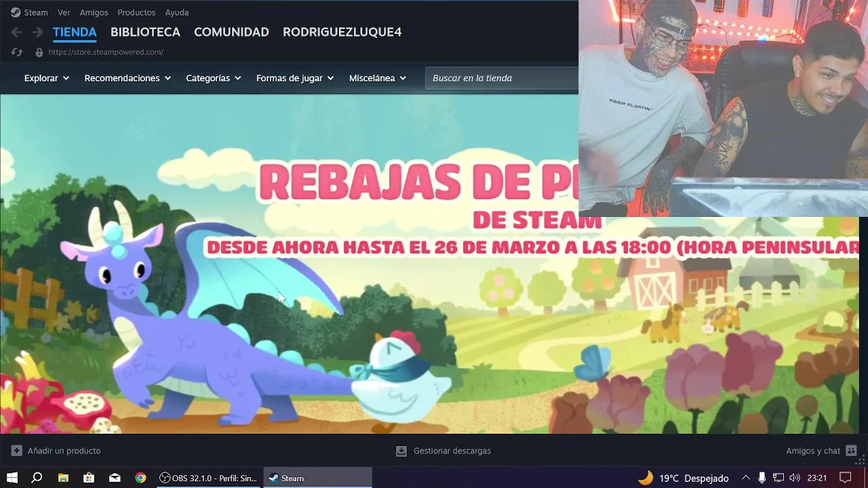Open the network tray icon
This screenshot has width=868, height=488.
(x=778, y=478)
